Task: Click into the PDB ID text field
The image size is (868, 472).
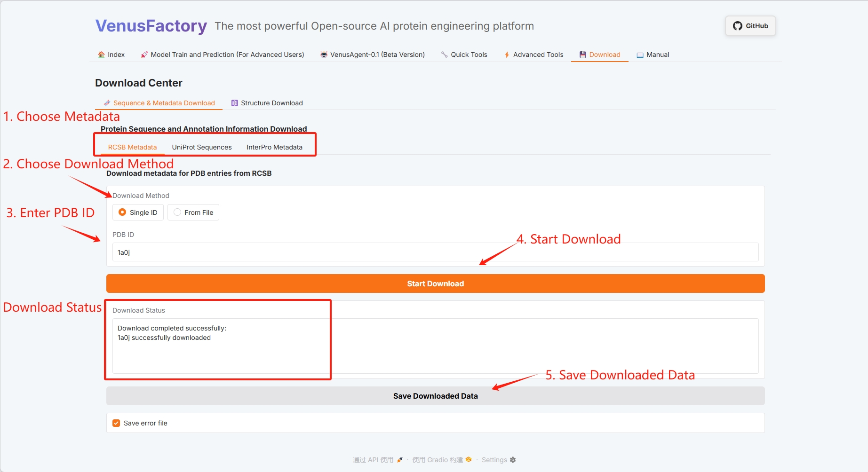Action: 435,252
